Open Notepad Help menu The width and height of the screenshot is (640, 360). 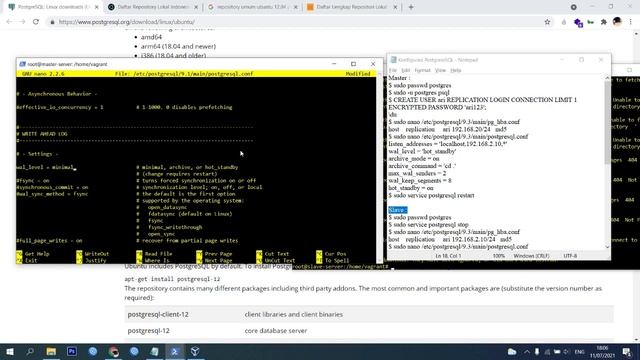[x=456, y=70]
